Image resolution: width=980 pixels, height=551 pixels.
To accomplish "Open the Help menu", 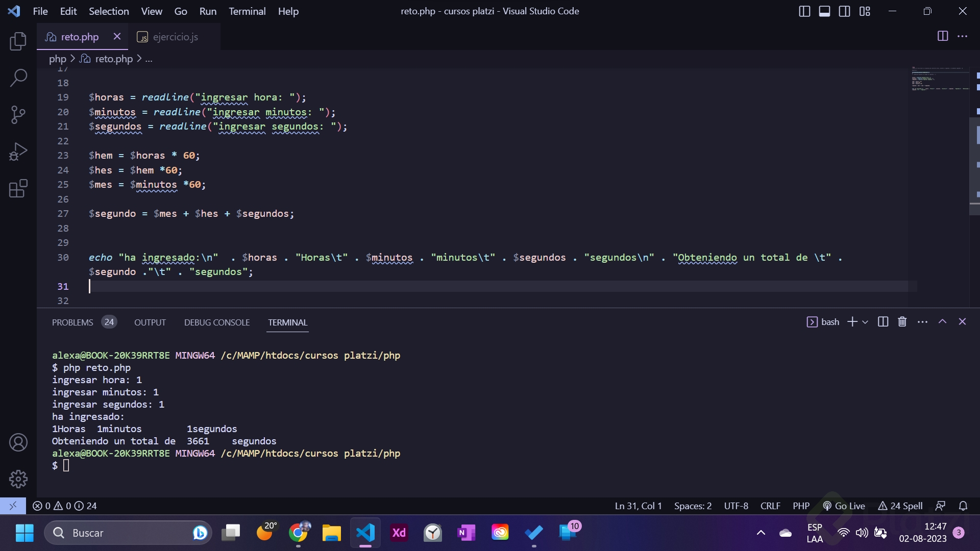I will pyautogui.click(x=288, y=11).
